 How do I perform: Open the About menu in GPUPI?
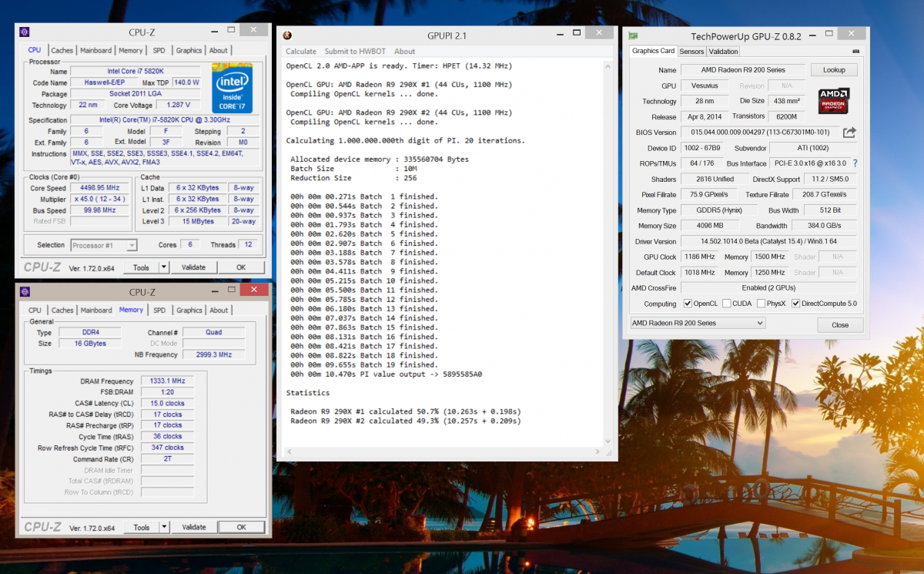coord(405,52)
